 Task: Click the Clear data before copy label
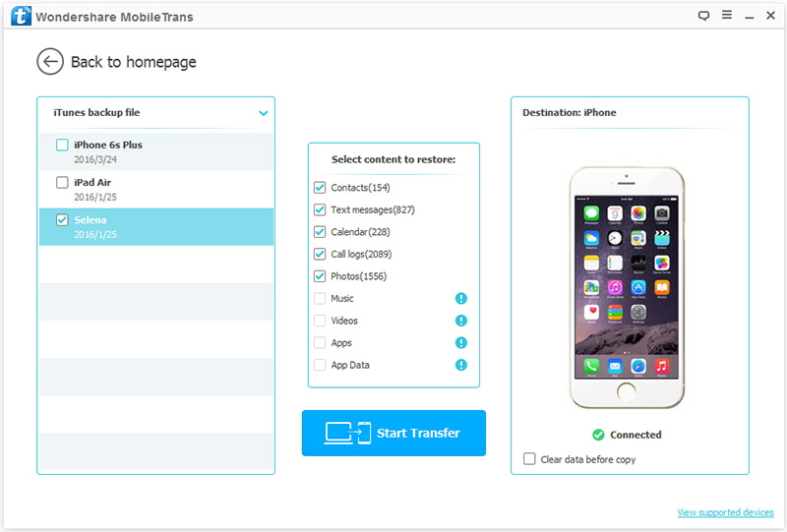coord(588,459)
